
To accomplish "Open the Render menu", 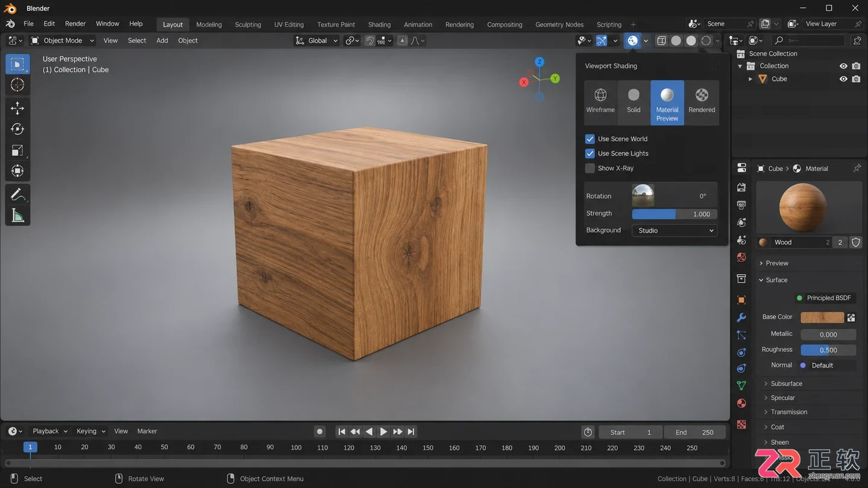I will point(75,23).
